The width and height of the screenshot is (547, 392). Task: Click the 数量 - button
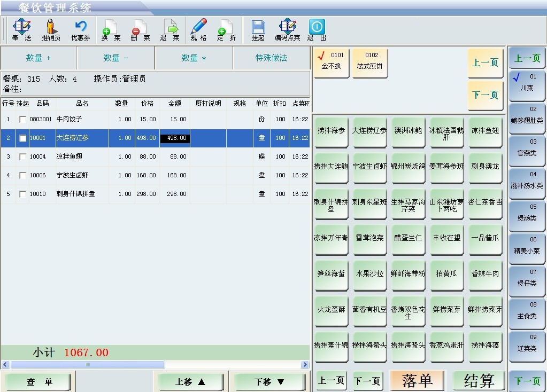[116, 58]
